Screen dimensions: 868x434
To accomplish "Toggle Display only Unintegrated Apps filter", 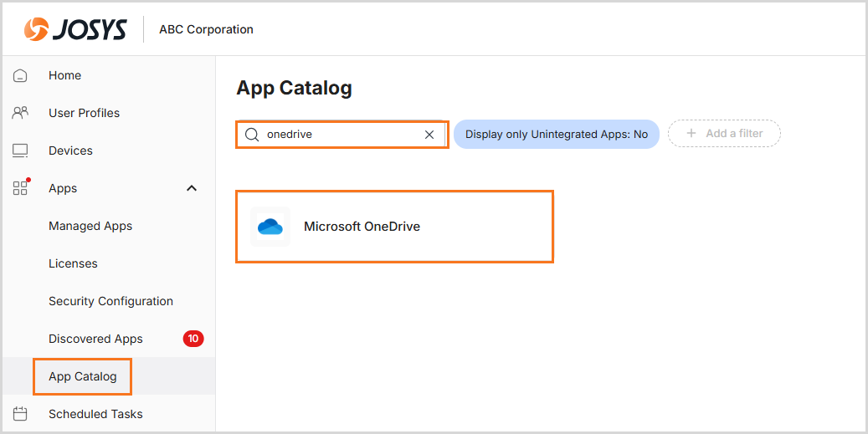I will pyautogui.click(x=557, y=135).
